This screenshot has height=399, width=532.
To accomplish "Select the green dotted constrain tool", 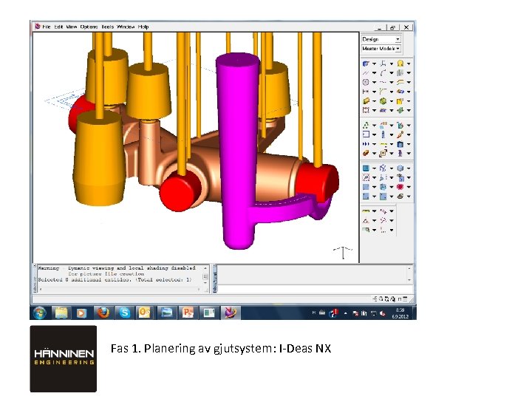I will tap(366, 125).
